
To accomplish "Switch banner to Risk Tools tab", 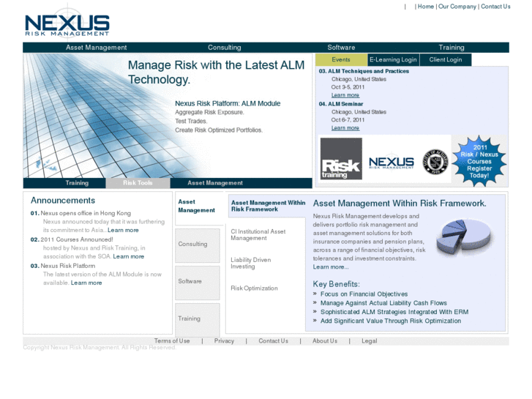I will coord(138,183).
